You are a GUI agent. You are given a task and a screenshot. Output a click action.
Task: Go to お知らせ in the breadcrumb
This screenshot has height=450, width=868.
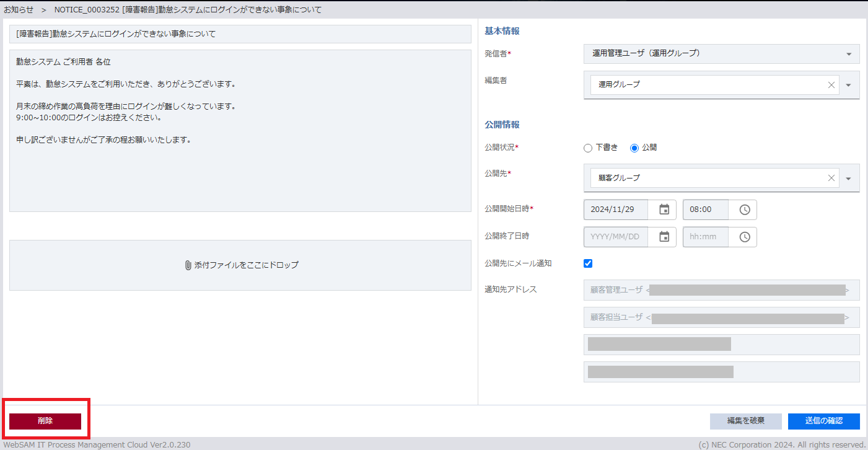[x=19, y=10]
